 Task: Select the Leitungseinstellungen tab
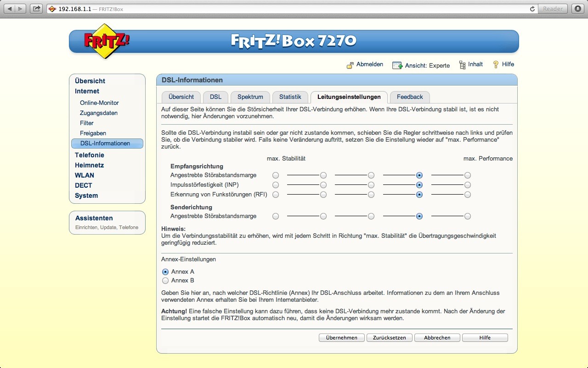coord(349,97)
